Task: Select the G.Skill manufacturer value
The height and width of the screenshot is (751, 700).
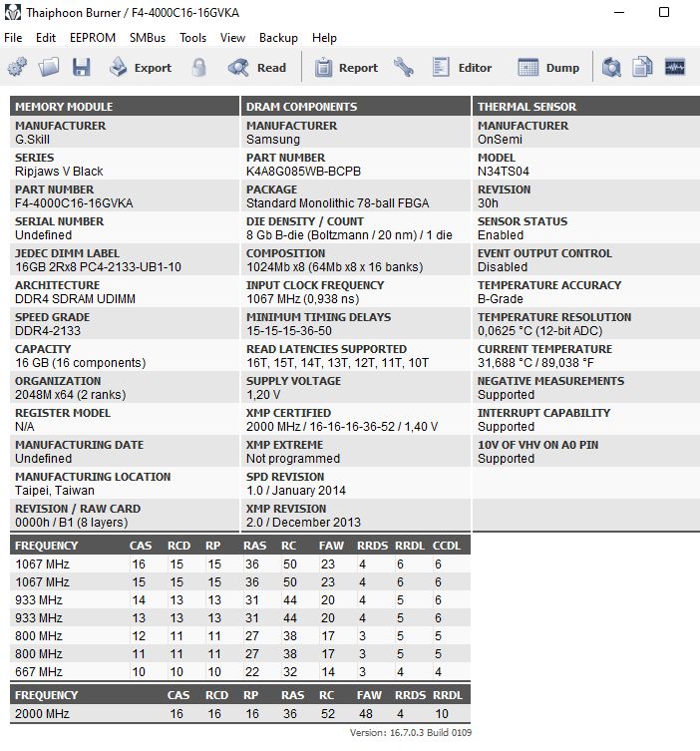Action: click(32, 140)
